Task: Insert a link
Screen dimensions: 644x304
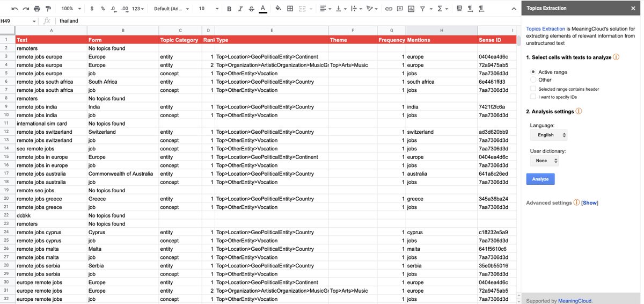Action: (389, 9)
